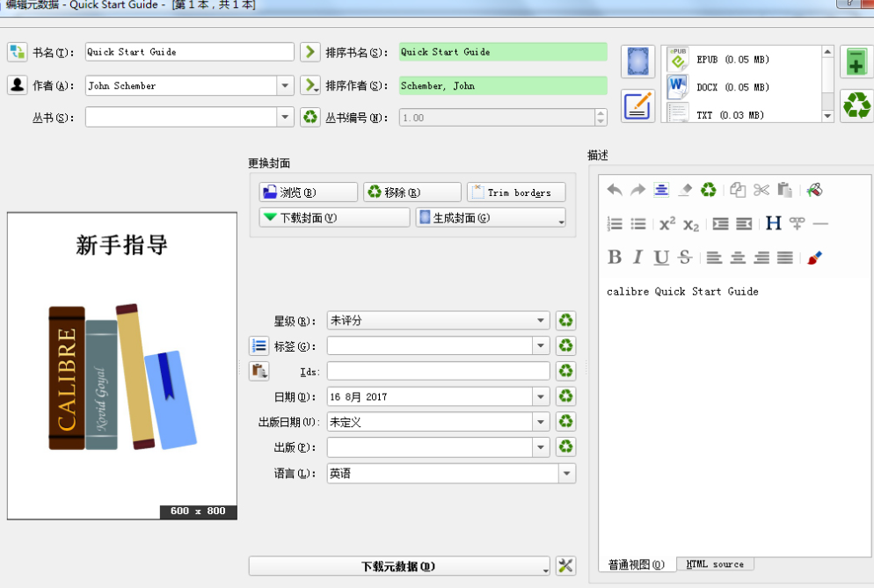The height and width of the screenshot is (588, 874).
Task: Insert a hyperlink in description
Action: point(798,224)
